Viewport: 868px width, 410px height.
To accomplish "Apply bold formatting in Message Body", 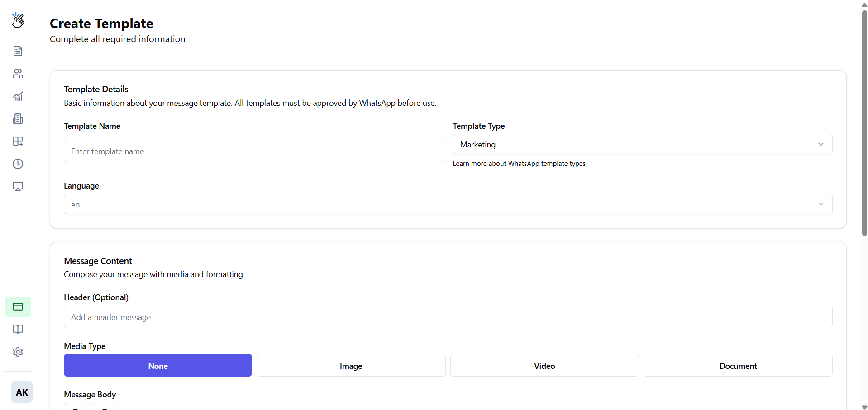I will pyautogui.click(x=76, y=408).
